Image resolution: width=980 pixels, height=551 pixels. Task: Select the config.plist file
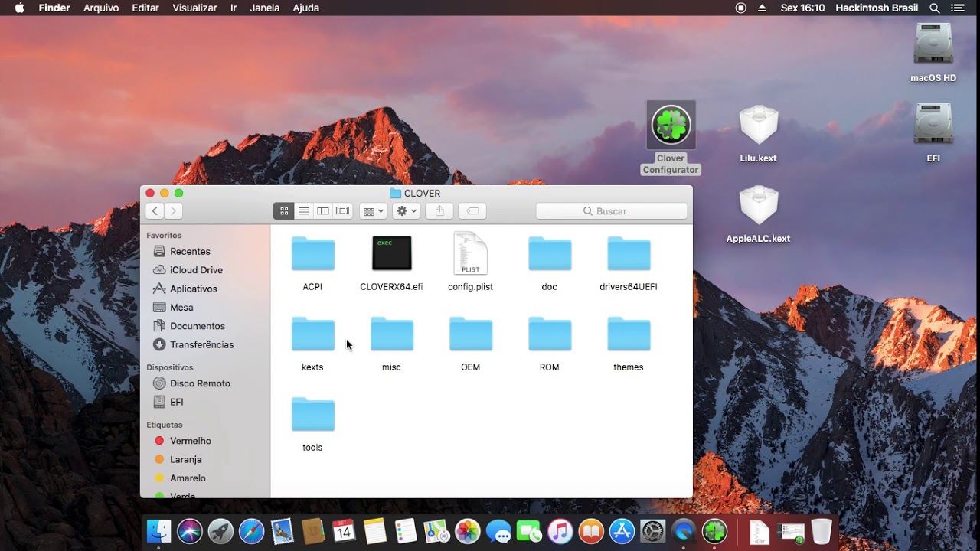point(470,253)
